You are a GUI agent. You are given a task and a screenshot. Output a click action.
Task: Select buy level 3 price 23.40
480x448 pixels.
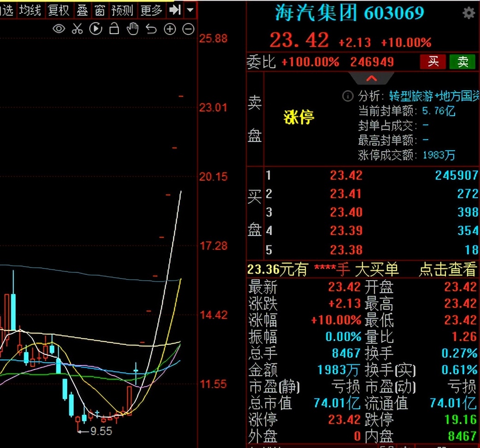(346, 212)
